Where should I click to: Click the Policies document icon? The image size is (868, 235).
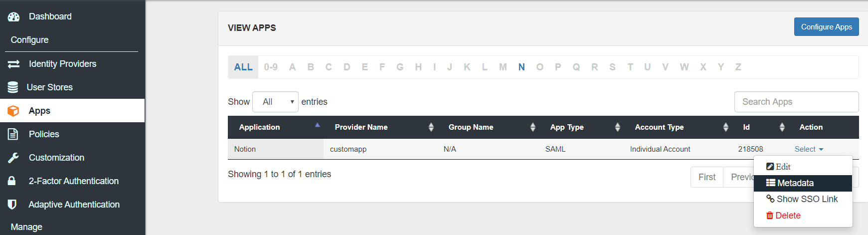tap(13, 134)
